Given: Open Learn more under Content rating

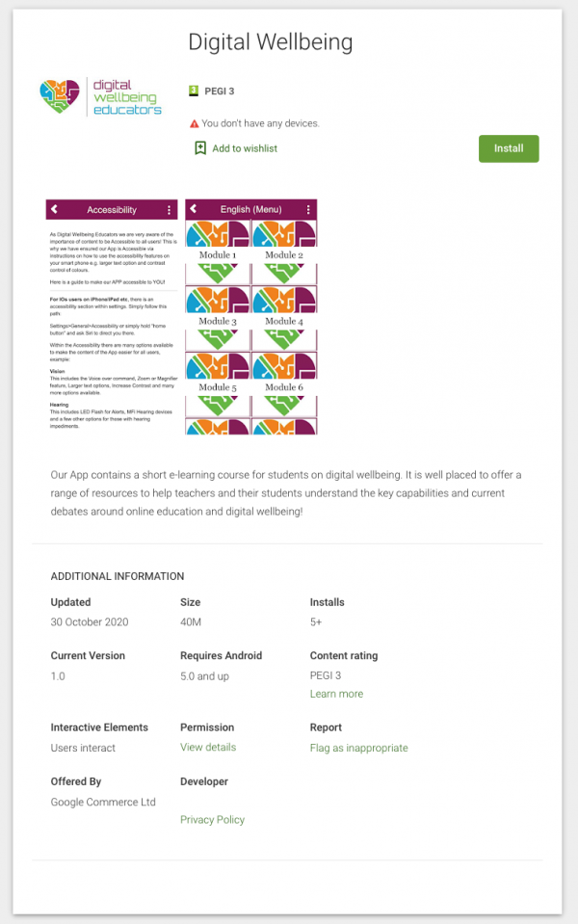Looking at the screenshot, I should click(x=336, y=694).
